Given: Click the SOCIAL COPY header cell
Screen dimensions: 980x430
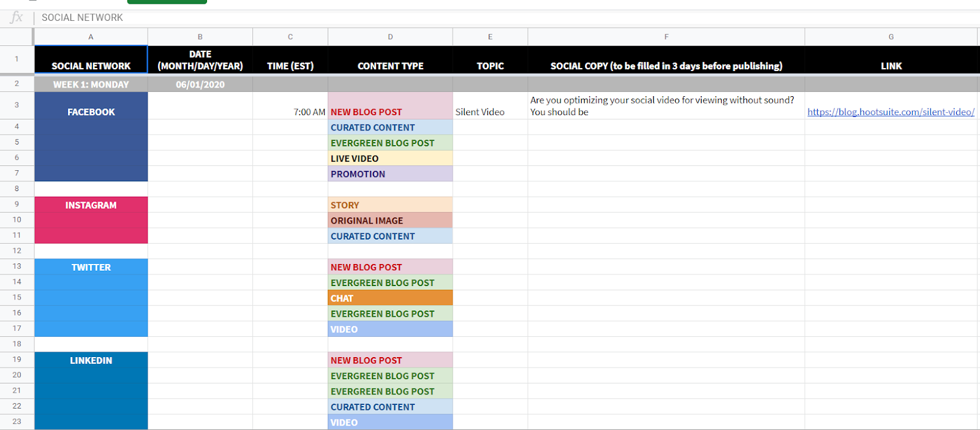Looking at the screenshot, I should 666,59.
